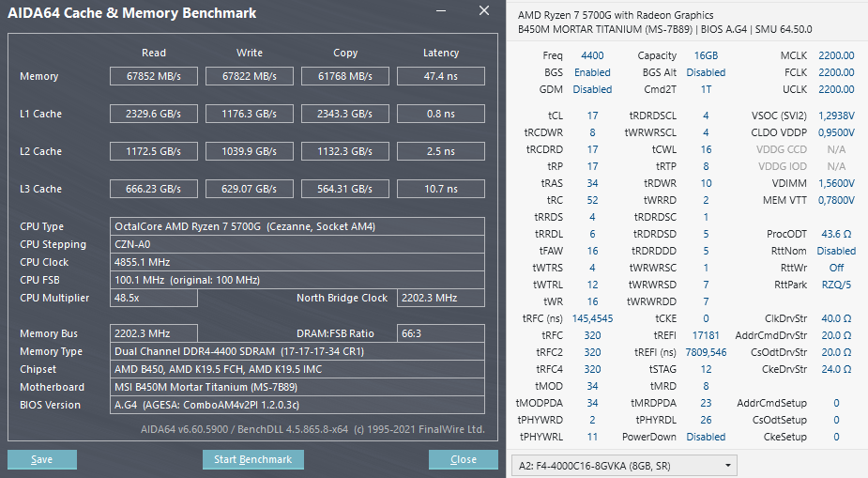Click tPHYRDL value 26
The width and height of the screenshot is (868, 478).
click(x=706, y=420)
